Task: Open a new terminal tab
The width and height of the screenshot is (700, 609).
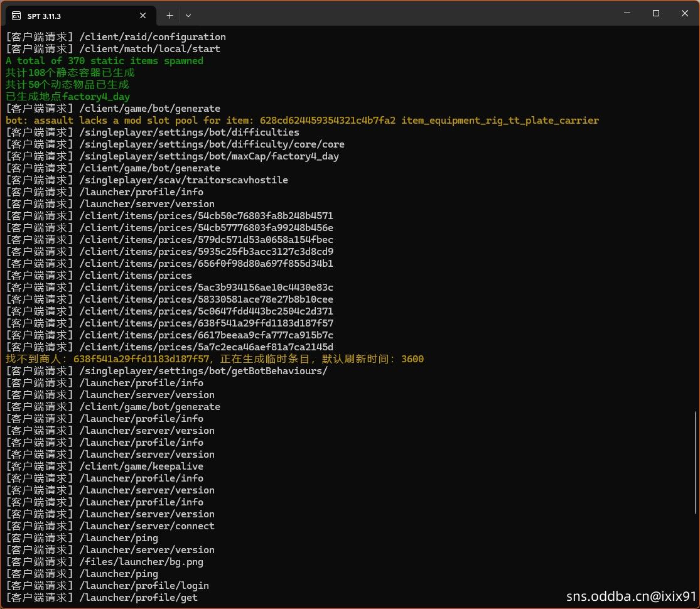Action: click(170, 16)
